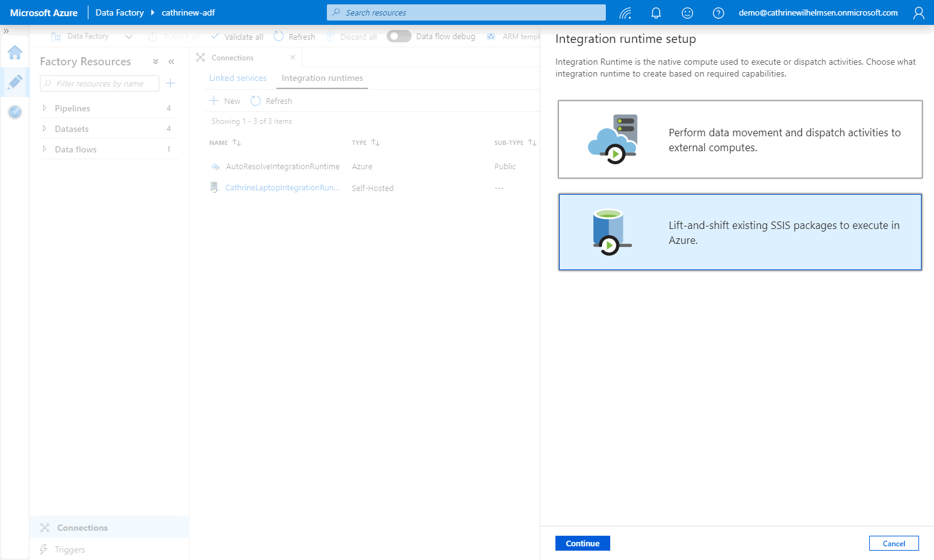The height and width of the screenshot is (560, 934).
Task: Open the Data Factory home icon
Action: pyautogui.click(x=15, y=53)
